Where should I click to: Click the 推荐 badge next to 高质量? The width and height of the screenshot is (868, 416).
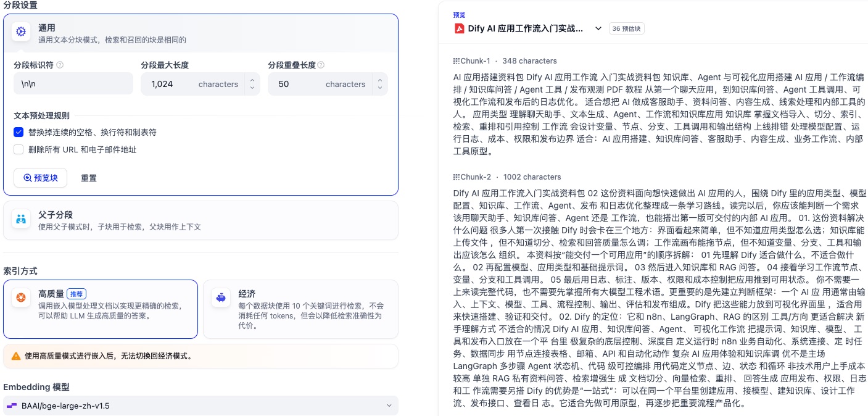pyautogui.click(x=77, y=294)
